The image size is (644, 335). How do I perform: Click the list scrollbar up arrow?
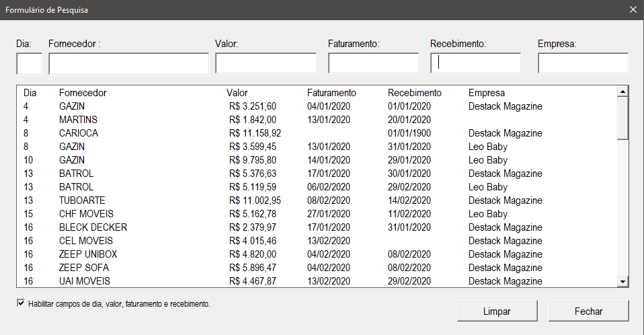[x=622, y=91]
